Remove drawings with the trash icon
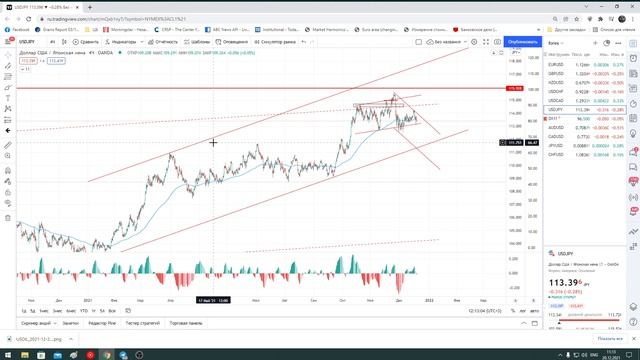This screenshot has width=640, height=360. pyautogui.click(x=8, y=218)
